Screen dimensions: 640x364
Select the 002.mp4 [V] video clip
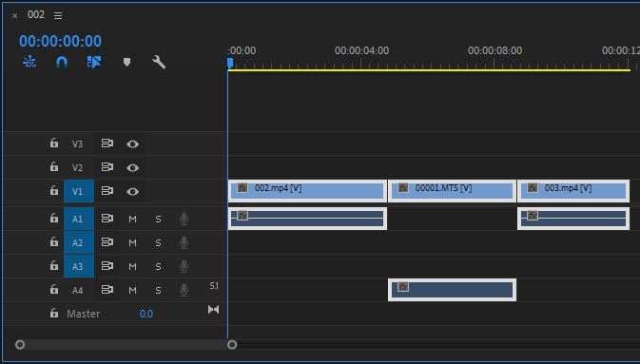point(307,191)
